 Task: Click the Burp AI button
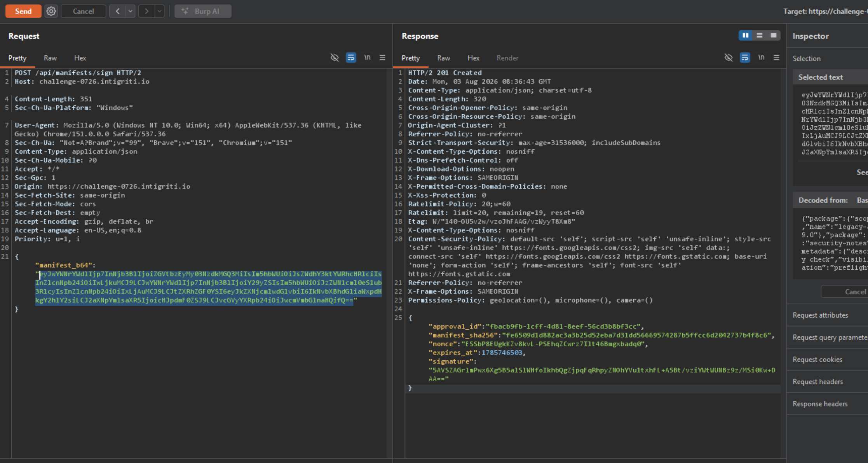point(203,11)
